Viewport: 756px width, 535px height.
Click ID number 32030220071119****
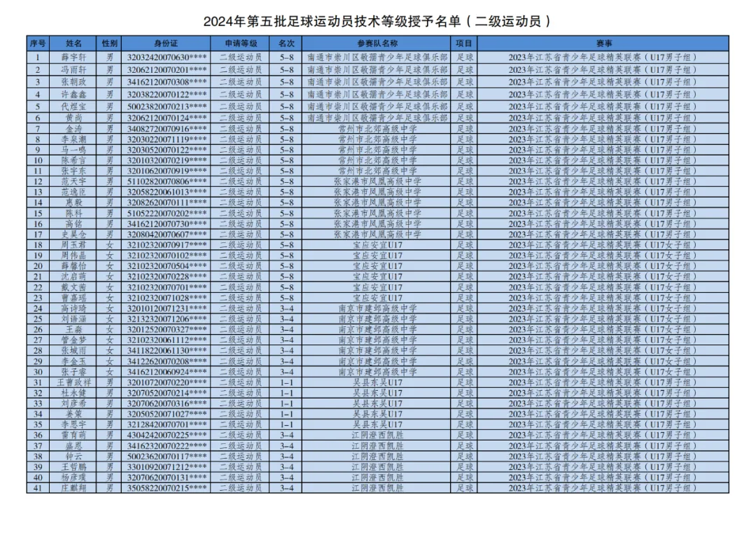[167, 139]
